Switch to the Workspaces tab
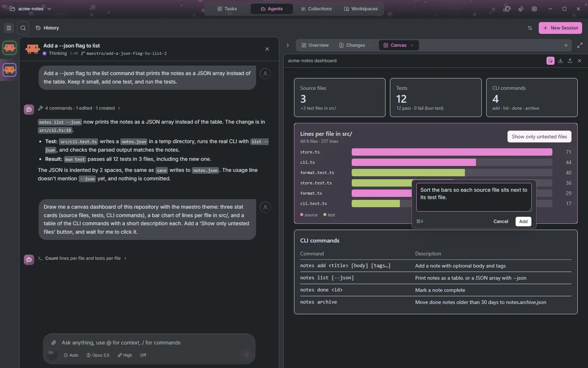This screenshot has width=588, height=368. pos(361,9)
